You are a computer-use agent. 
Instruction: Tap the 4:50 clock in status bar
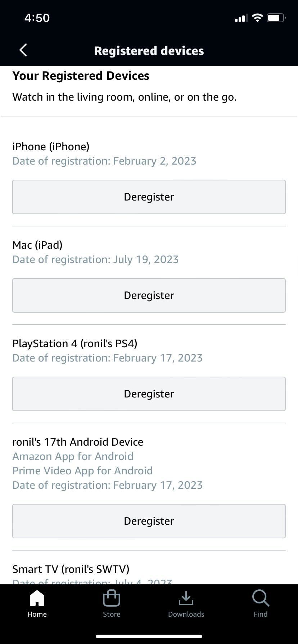(37, 18)
